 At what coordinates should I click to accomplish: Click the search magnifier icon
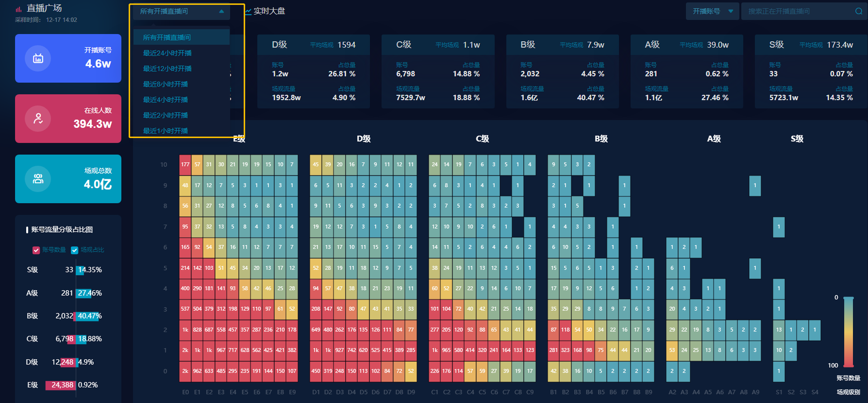tap(858, 11)
